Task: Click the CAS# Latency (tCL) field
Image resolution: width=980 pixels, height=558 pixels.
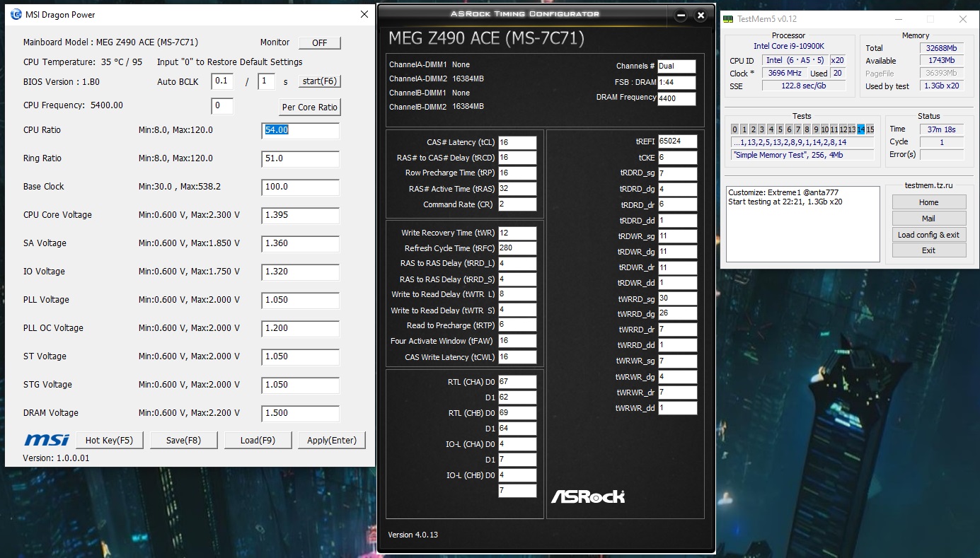Action: (517, 143)
